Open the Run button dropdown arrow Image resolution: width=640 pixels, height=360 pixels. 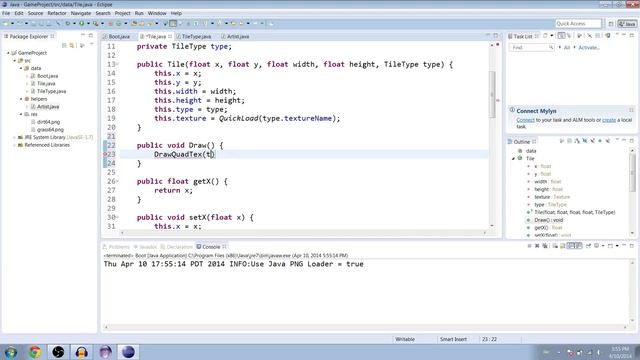click(x=88, y=24)
